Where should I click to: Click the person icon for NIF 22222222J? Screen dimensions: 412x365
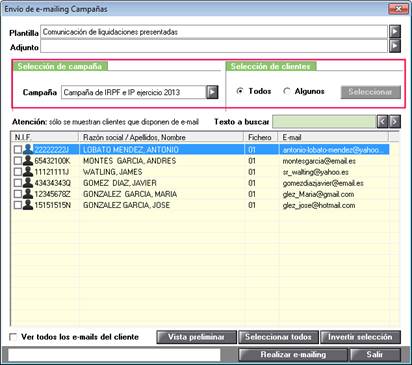pos(28,149)
